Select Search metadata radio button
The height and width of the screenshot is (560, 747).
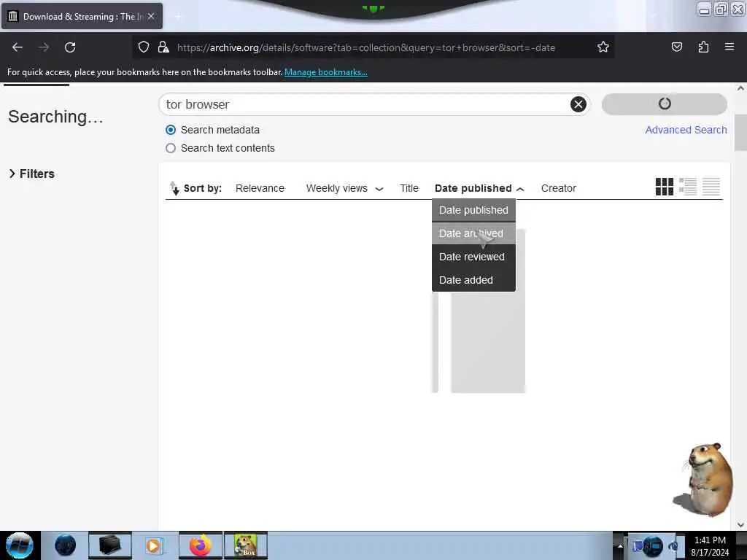click(171, 130)
